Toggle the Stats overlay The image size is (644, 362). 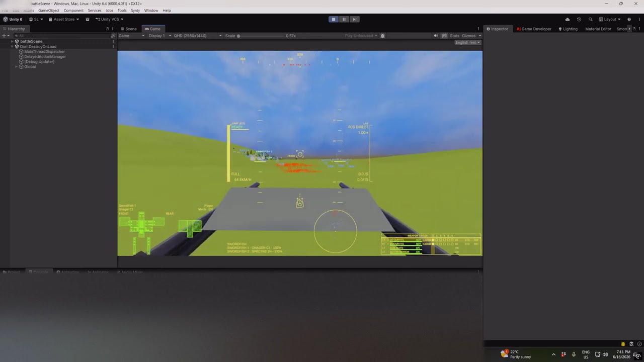tap(454, 36)
